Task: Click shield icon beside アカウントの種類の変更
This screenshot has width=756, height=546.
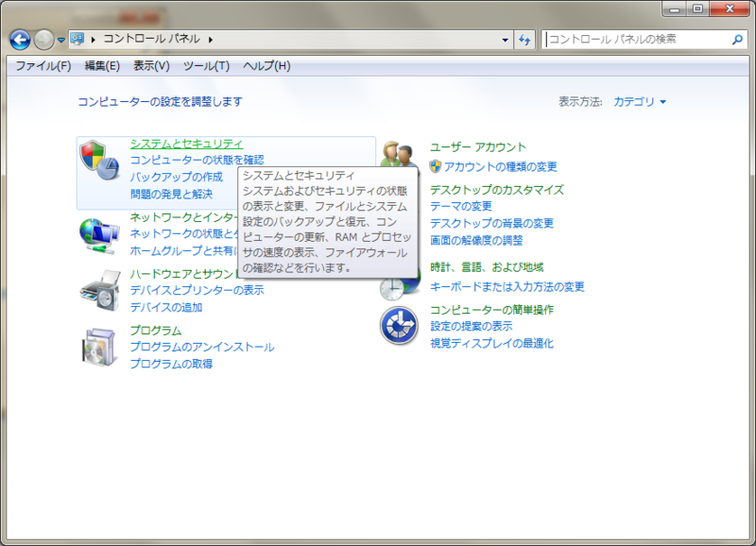Action: (x=435, y=167)
